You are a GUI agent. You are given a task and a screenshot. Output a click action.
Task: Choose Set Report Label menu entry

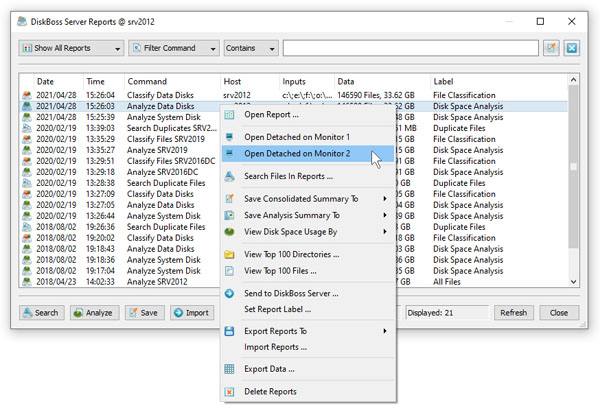tap(308, 309)
